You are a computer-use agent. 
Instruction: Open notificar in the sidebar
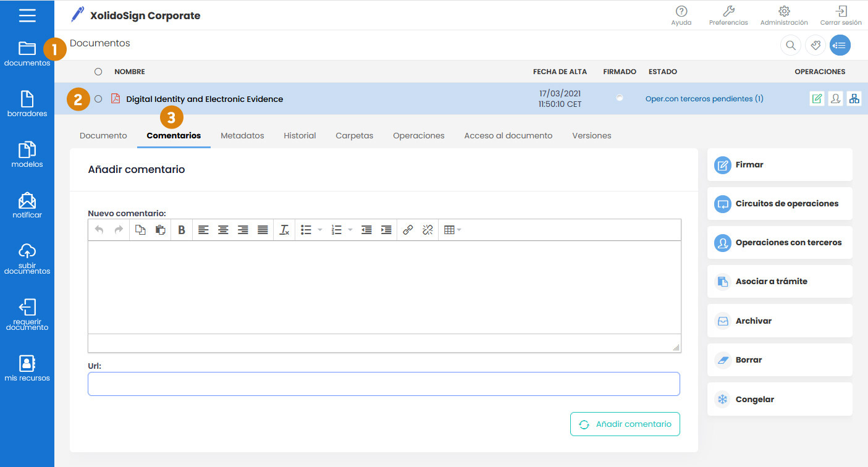[x=27, y=205]
